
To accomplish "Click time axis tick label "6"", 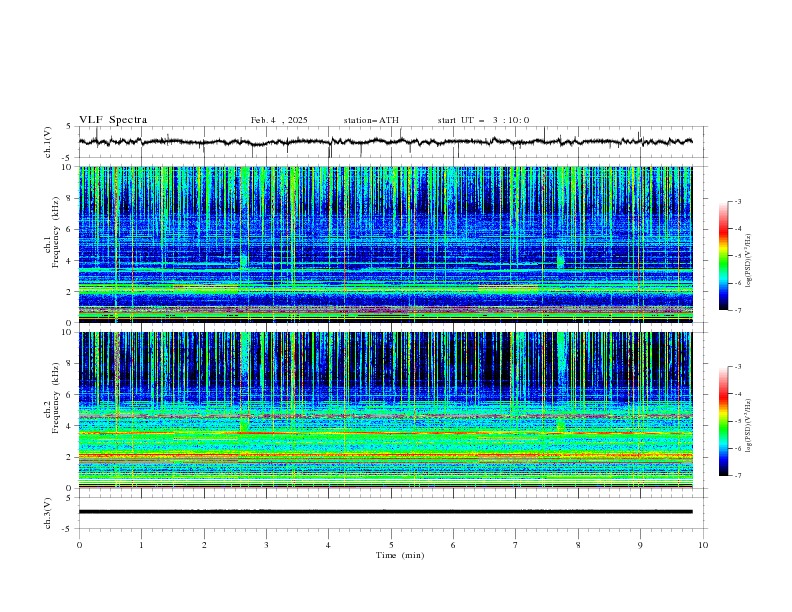I will click(453, 545).
